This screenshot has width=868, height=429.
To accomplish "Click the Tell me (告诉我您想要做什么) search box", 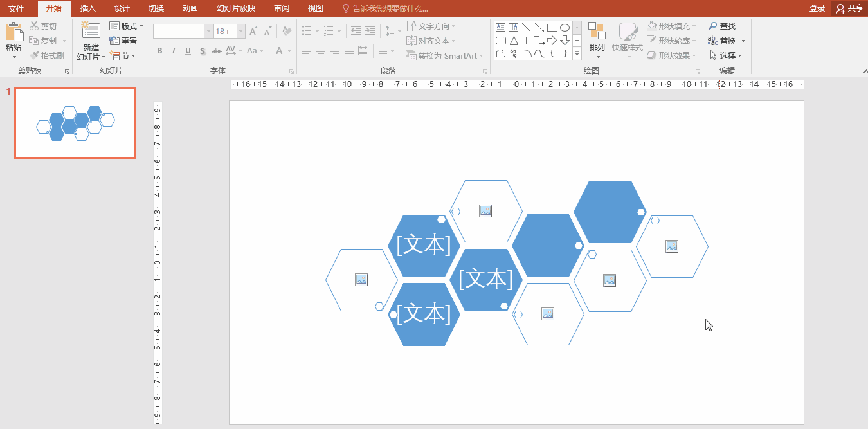I will [385, 8].
